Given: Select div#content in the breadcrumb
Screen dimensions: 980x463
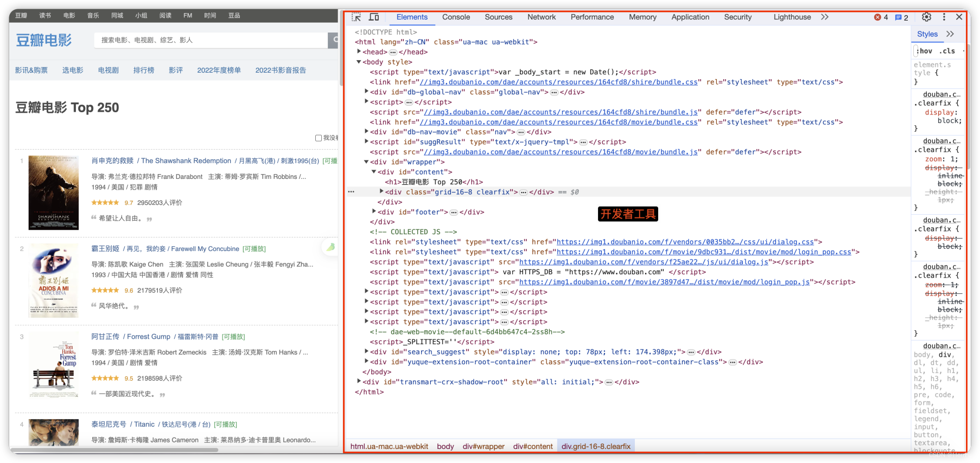Looking at the screenshot, I should (x=533, y=446).
